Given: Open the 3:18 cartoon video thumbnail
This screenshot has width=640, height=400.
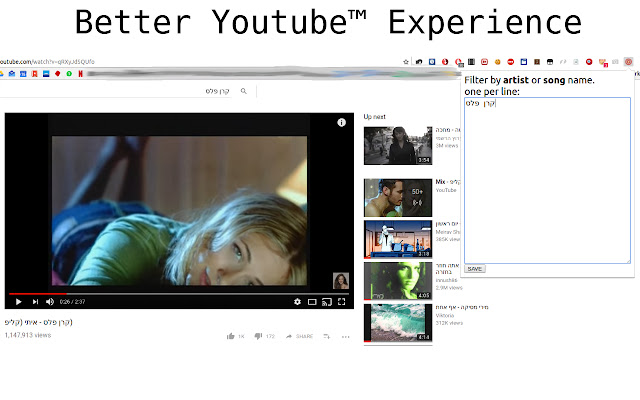Looking at the screenshot, I should (x=398, y=239).
